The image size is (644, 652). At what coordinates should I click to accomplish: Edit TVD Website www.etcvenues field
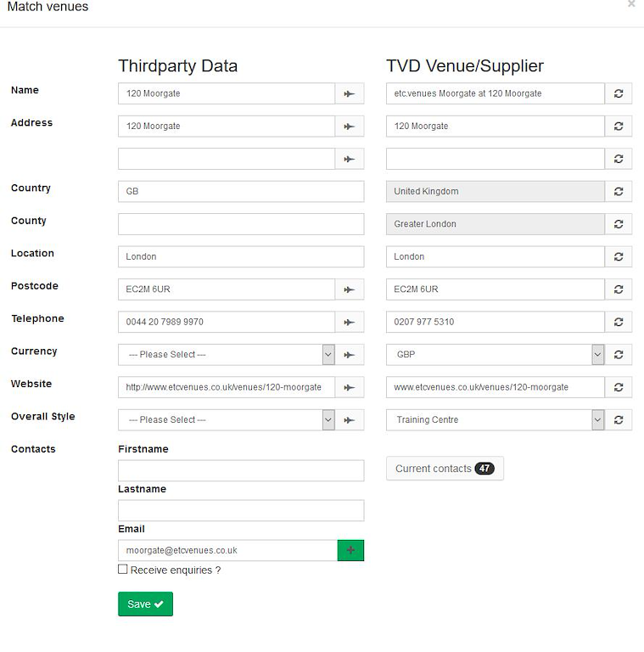coord(496,387)
